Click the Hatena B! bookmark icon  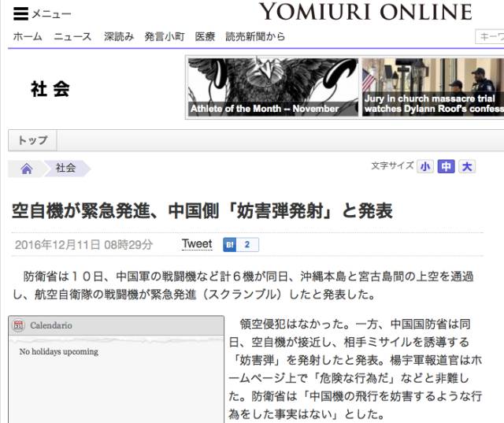coord(229,245)
